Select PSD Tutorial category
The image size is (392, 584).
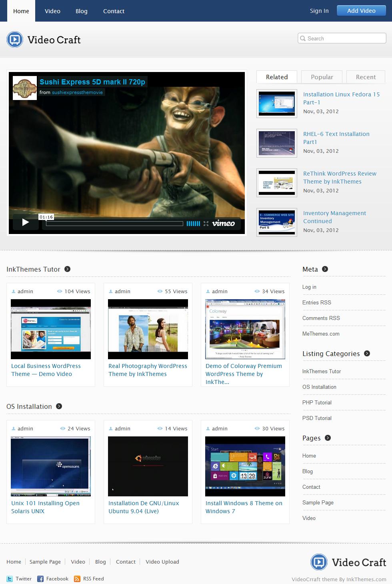click(x=317, y=418)
